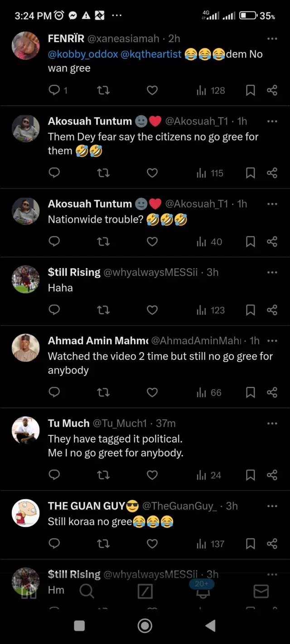
Task: Bookmark $till Rising's "Haha" tweet
Action: click(x=250, y=310)
